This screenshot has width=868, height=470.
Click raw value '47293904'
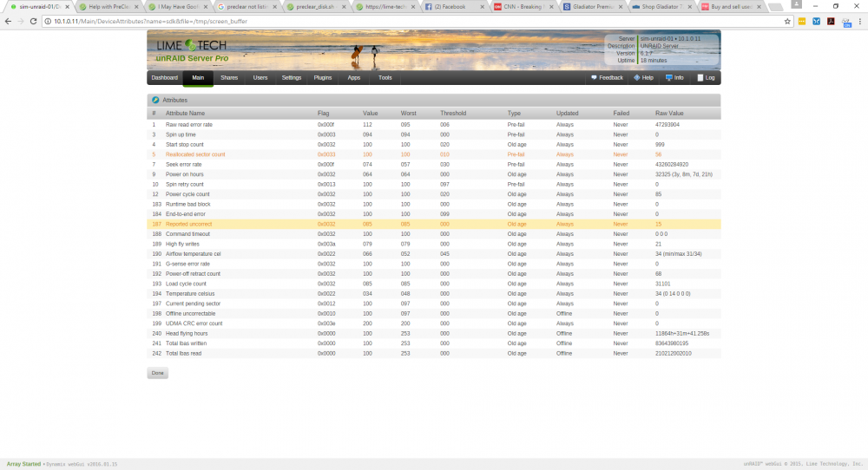pyautogui.click(x=667, y=124)
